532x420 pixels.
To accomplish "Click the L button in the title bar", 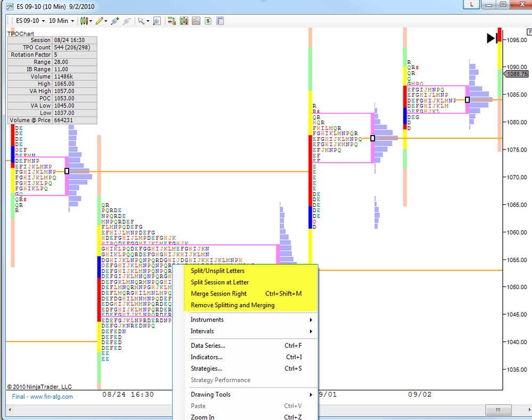I will coord(471,4).
